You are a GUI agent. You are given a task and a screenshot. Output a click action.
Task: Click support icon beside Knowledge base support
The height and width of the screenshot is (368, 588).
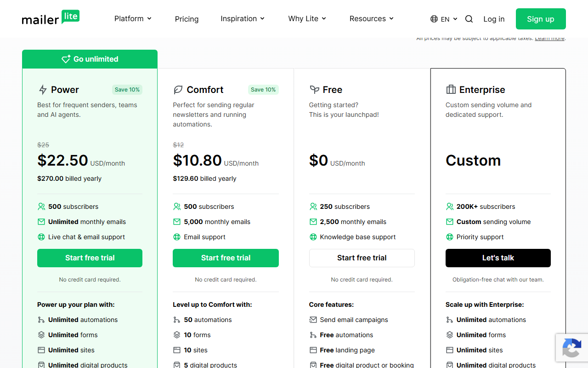click(x=313, y=237)
